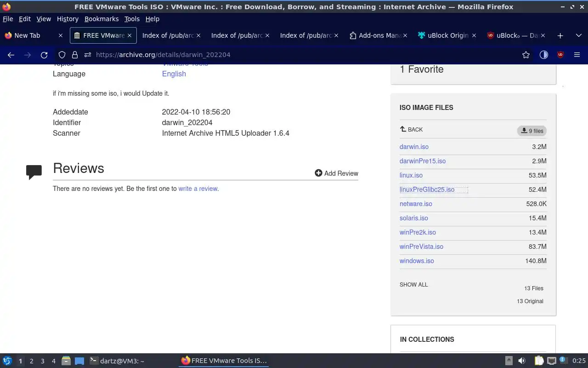Click the 13 Original files link
Screen dimensions: 588x368
point(530,301)
